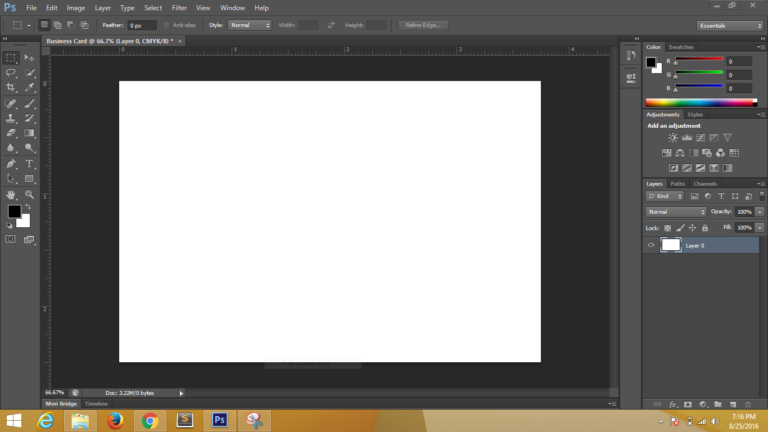
Task: Open the layer blend mode dropdown
Action: 676,212
